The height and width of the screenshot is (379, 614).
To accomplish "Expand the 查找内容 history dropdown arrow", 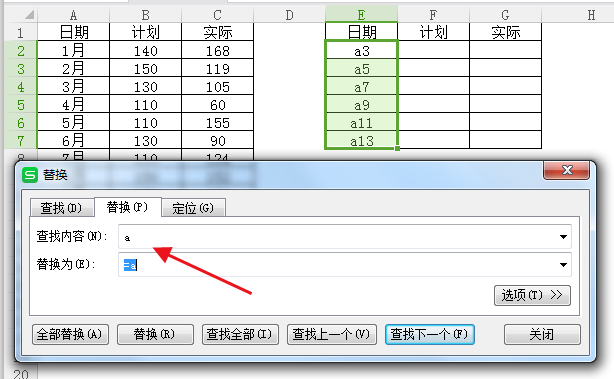I will pos(563,236).
